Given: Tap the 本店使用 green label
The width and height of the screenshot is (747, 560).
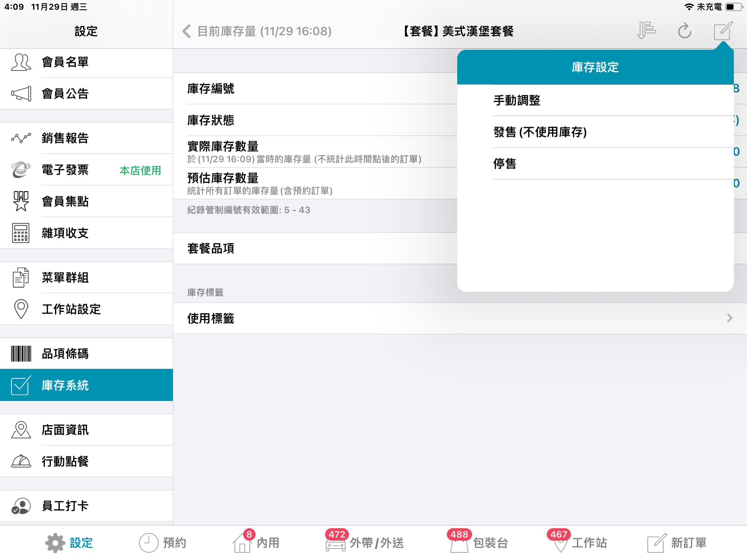Looking at the screenshot, I should coord(140,170).
